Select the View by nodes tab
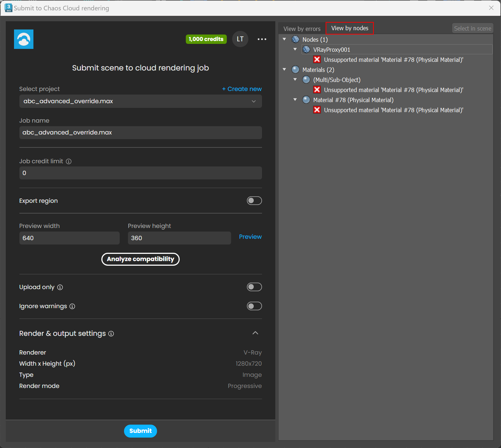The width and height of the screenshot is (501, 448). click(x=349, y=28)
